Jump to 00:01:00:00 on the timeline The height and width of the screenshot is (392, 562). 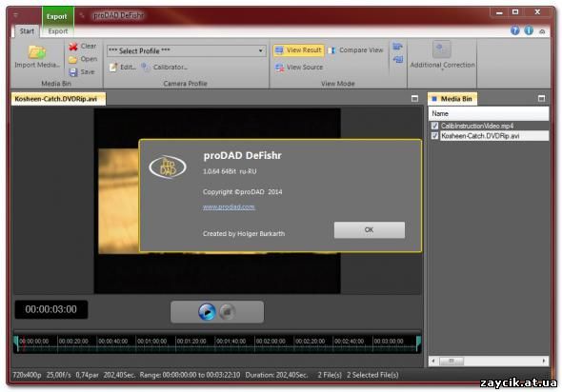[x=152, y=342]
